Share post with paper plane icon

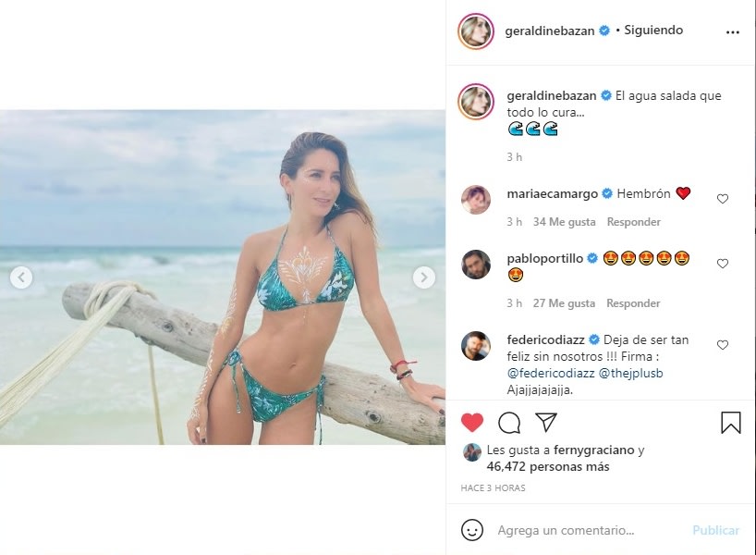point(546,423)
